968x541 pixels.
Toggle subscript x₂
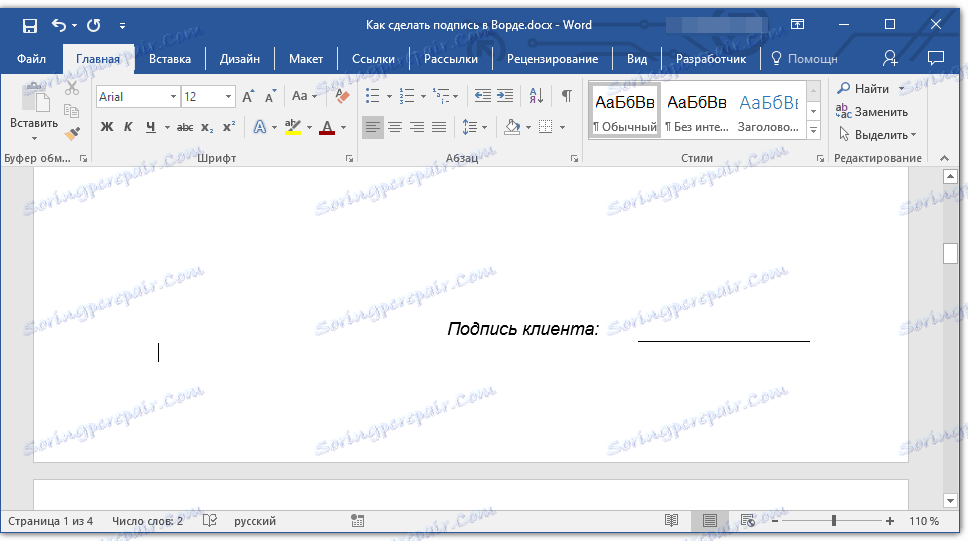tap(207, 127)
